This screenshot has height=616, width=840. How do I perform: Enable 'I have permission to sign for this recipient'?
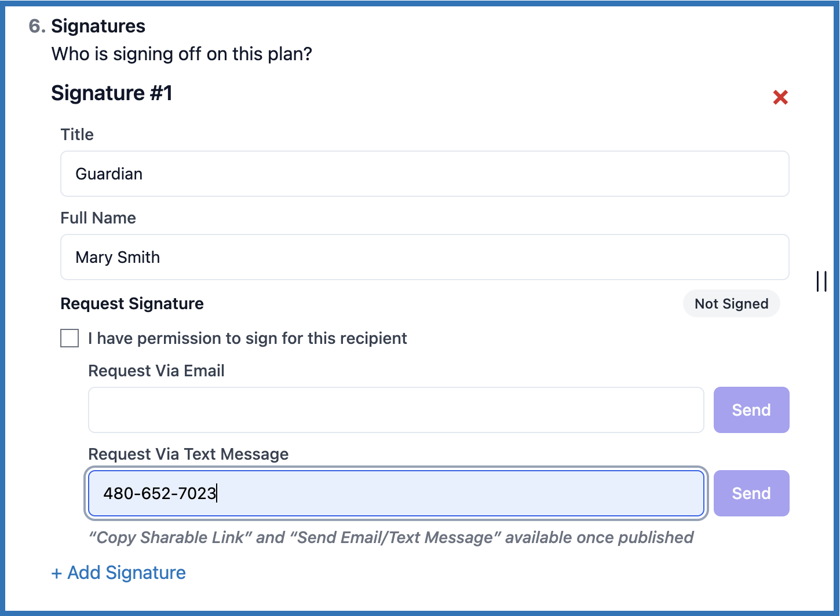coord(69,338)
